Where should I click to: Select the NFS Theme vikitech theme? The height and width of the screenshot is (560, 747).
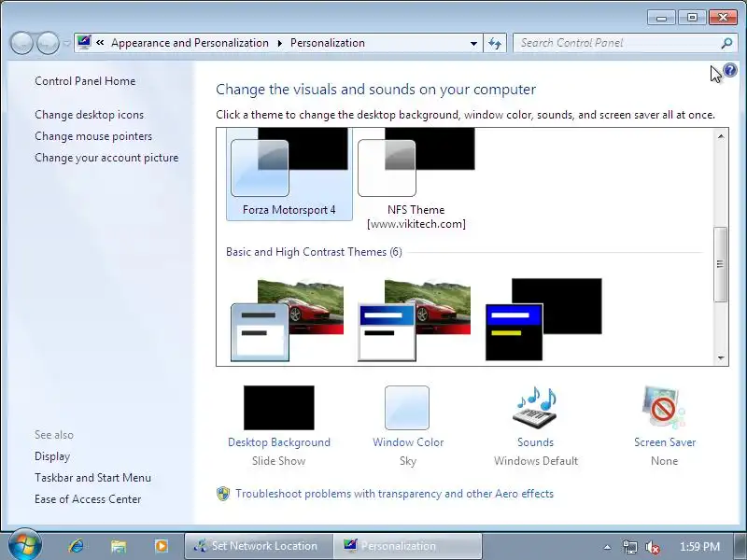pyautogui.click(x=416, y=178)
